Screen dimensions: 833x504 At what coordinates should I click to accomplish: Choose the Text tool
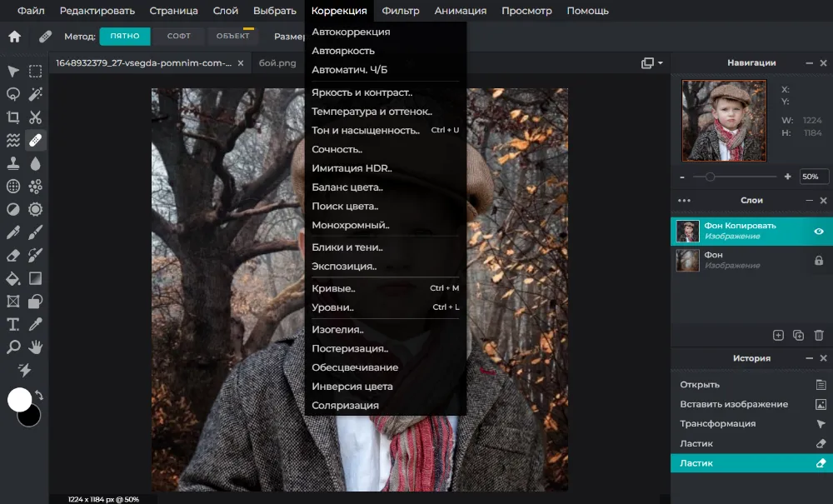coord(13,324)
